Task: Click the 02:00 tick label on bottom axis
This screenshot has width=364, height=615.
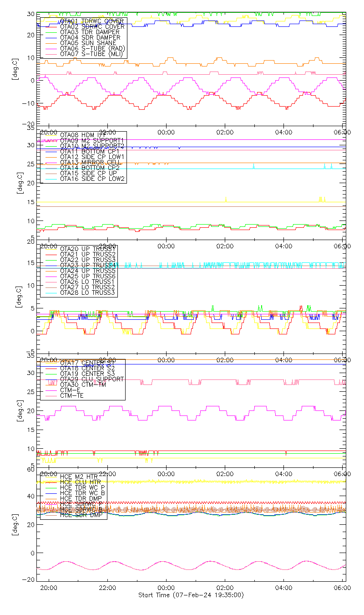Action: [225, 588]
